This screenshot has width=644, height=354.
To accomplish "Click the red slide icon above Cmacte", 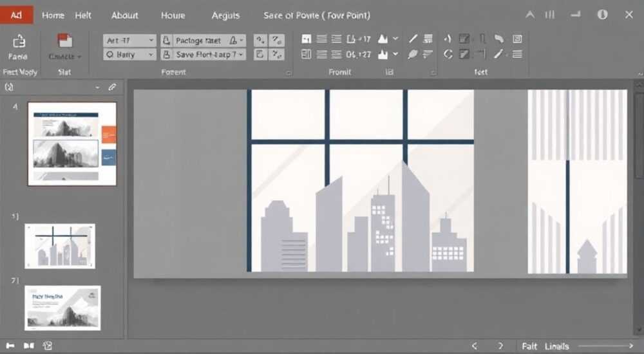I will 64,41.
